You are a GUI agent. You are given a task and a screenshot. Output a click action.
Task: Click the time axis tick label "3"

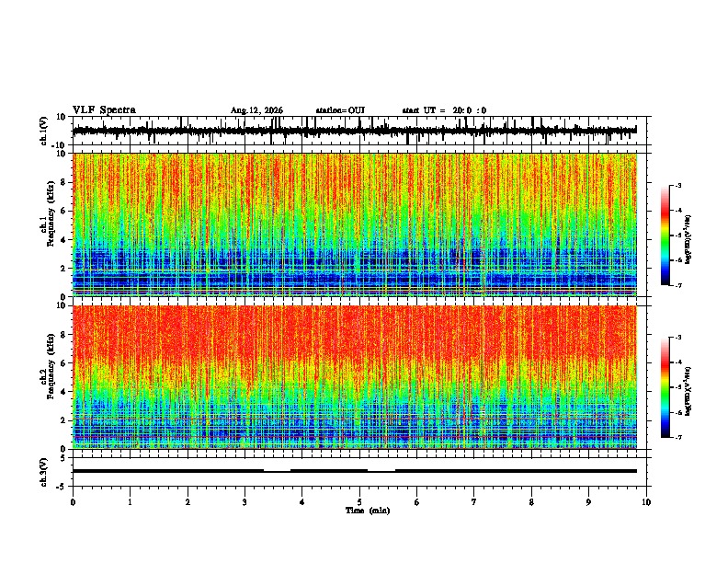(245, 502)
